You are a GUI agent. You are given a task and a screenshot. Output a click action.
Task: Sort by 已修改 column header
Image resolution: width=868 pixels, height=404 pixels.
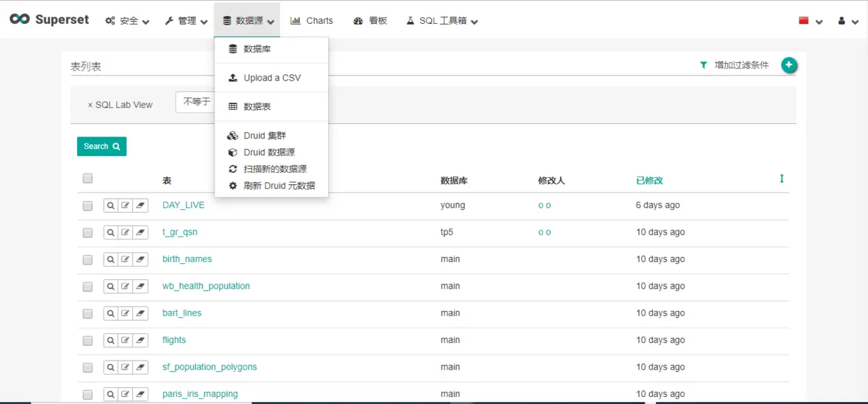(x=649, y=181)
